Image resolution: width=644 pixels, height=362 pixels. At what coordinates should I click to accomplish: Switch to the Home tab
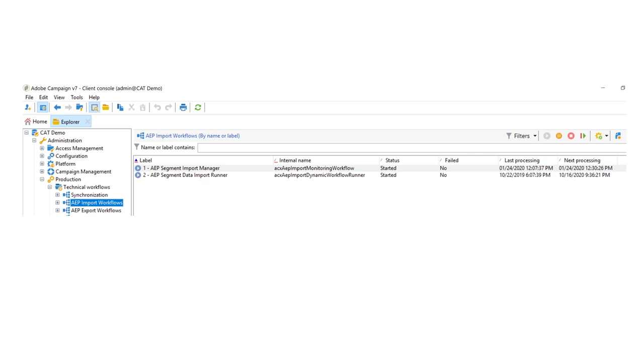[36, 122]
